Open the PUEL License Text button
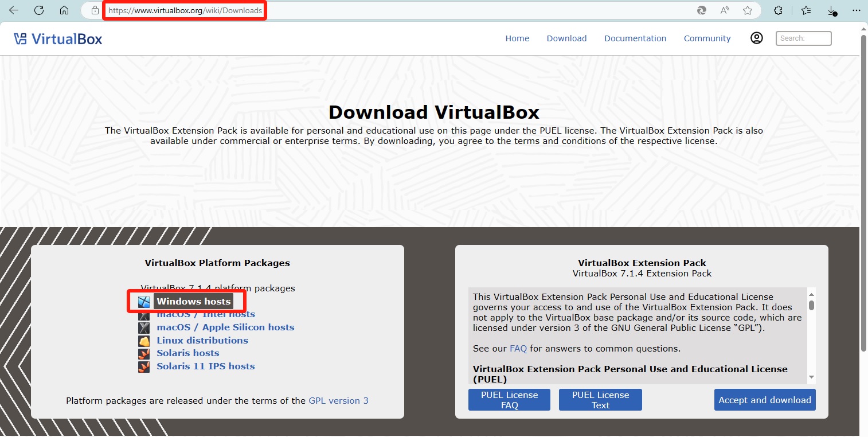868x437 pixels. [x=600, y=400]
